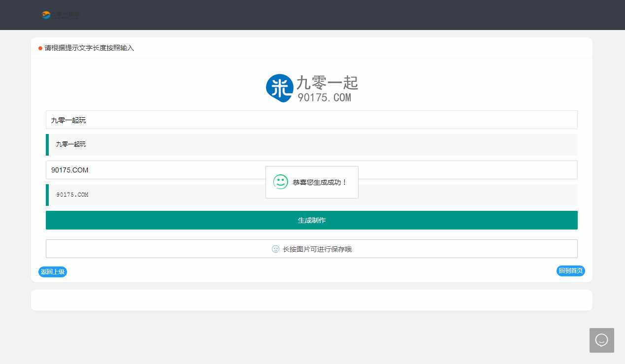Image resolution: width=625 pixels, height=364 pixels.
Task: Click the 恭喜您生成成功 message
Action: [320, 182]
